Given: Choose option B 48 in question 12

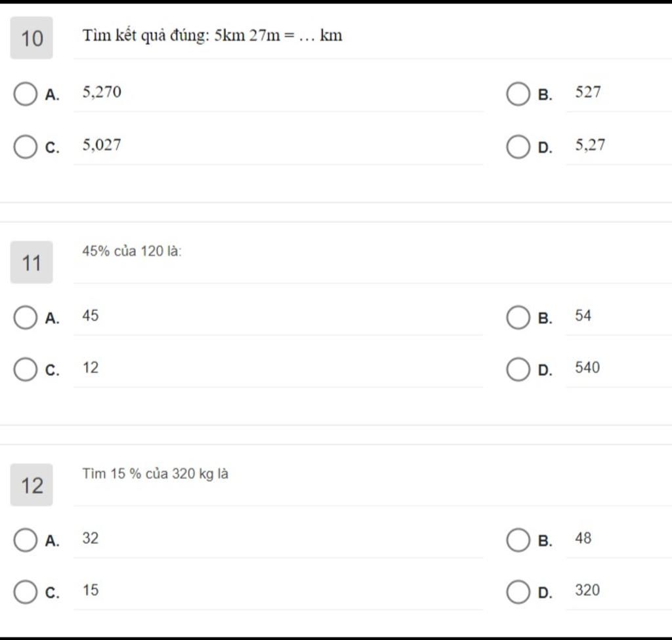Looking at the screenshot, I should (518, 540).
